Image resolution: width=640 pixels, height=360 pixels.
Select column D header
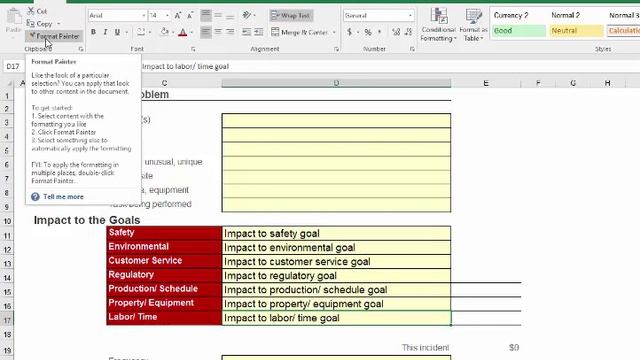click(336, 83)
